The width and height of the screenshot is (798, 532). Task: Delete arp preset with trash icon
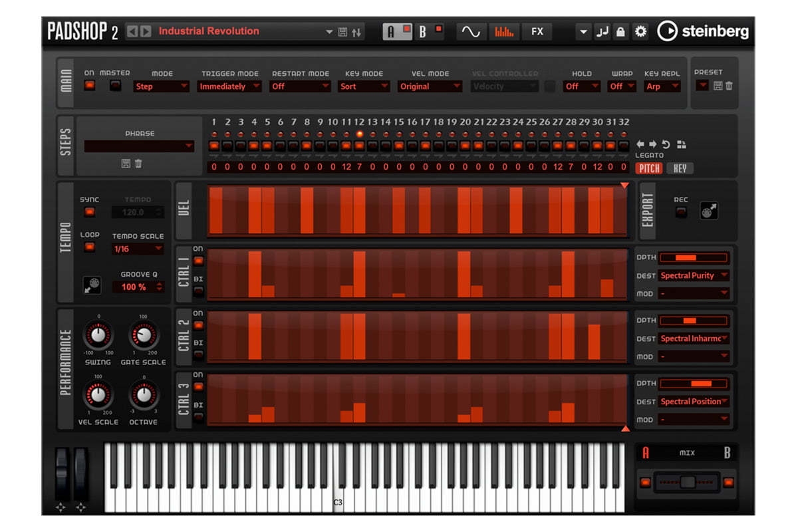[x=729, y=86]
